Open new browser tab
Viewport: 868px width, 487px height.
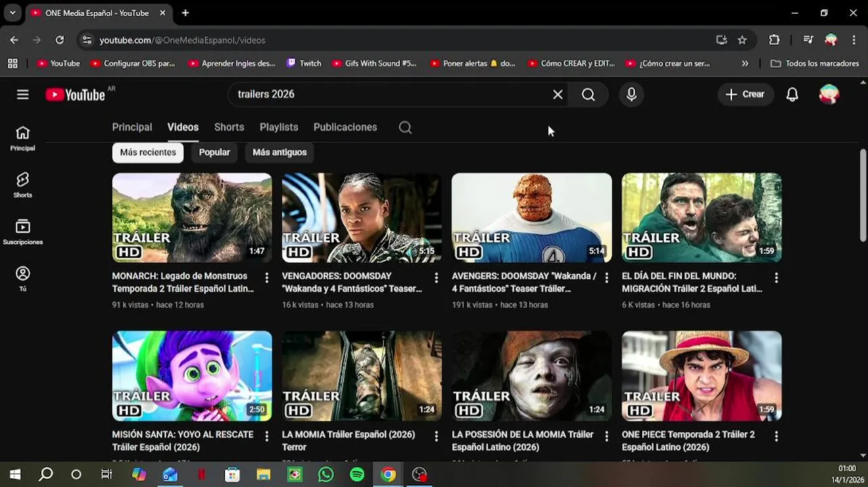pos(185,13)
